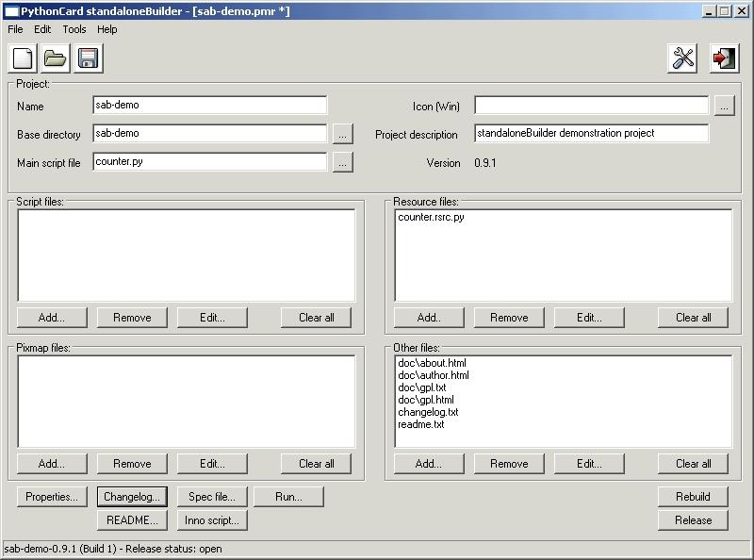Maximize the standaloneBuilder window
The height and width of the screenshot is (560, 754).
725,11
